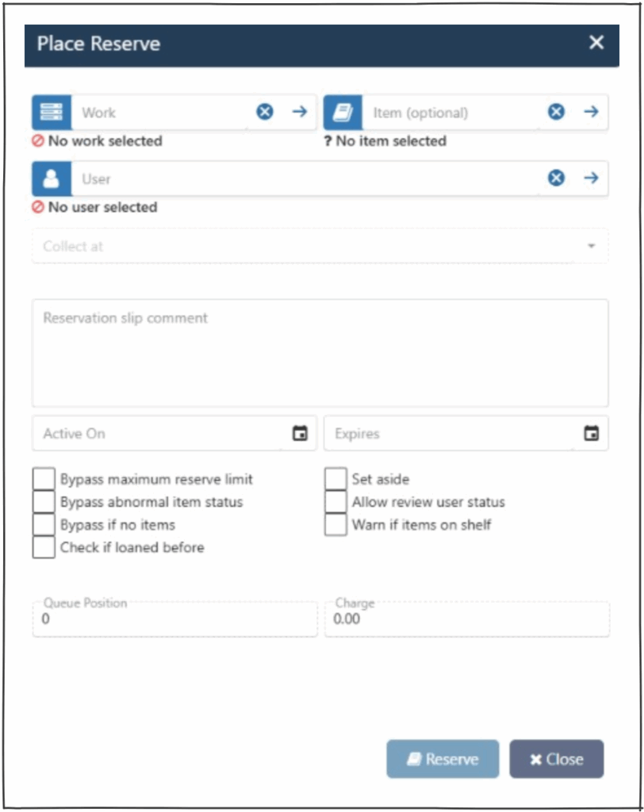644x812 pixels.
Task: Enable Bypass maximum reserve limit
Action: pos(44,479)
